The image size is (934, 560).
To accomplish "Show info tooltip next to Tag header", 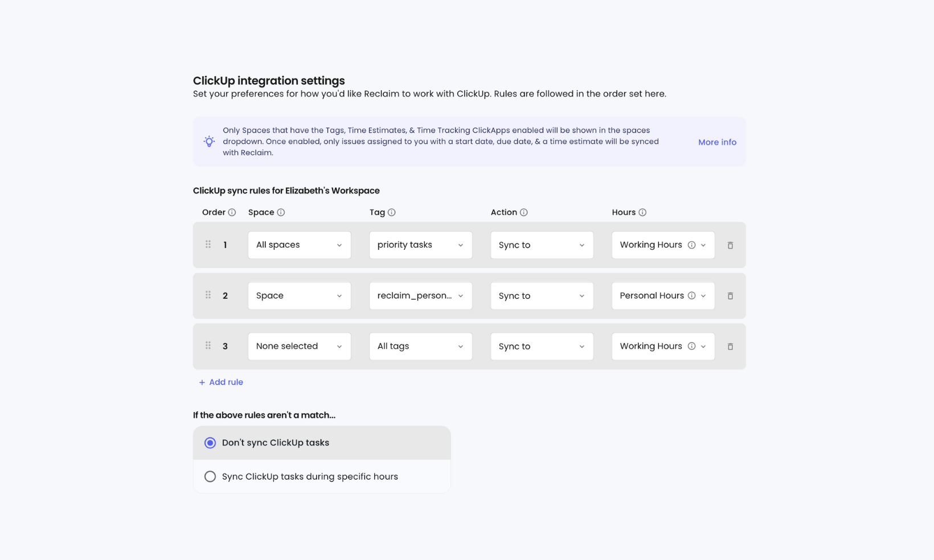I will pyautogui.click(x=392, y=212).
